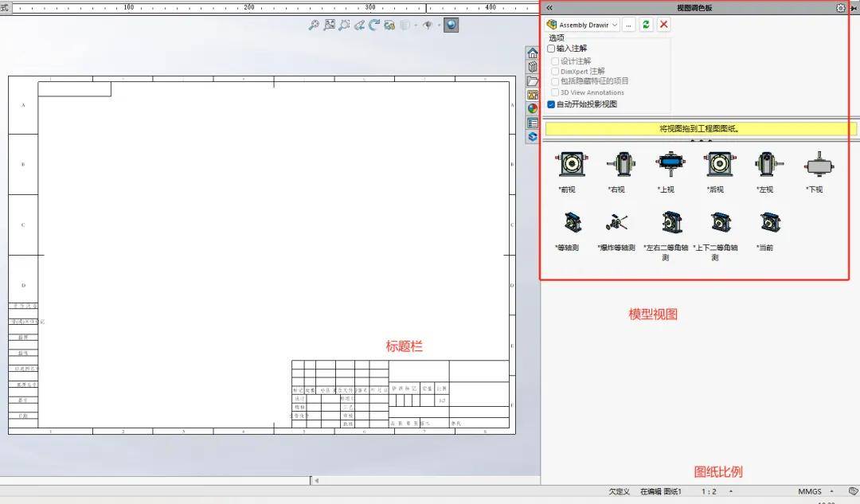Click the blue sphere scene icon

[x=451, y=25]
